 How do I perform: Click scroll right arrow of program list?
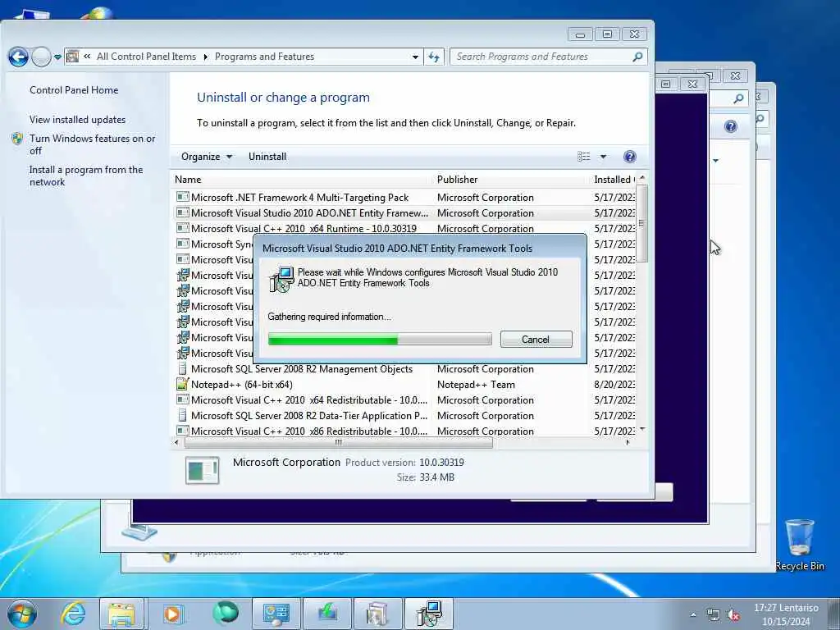tap(628, 442)
